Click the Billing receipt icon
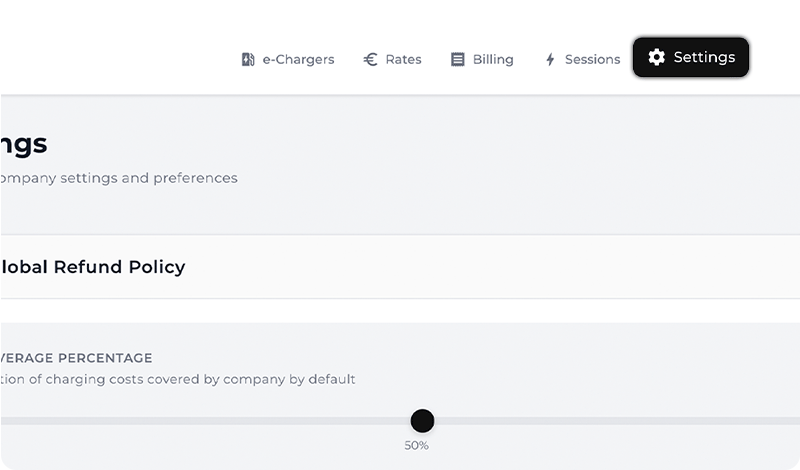The image size is (800, 470). [x=458, y=59]
